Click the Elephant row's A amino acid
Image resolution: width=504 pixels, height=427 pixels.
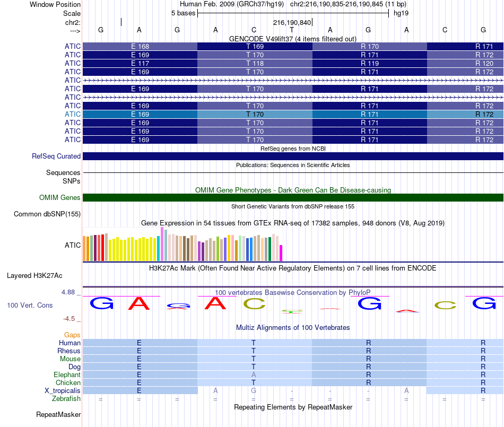click(254, 374)
